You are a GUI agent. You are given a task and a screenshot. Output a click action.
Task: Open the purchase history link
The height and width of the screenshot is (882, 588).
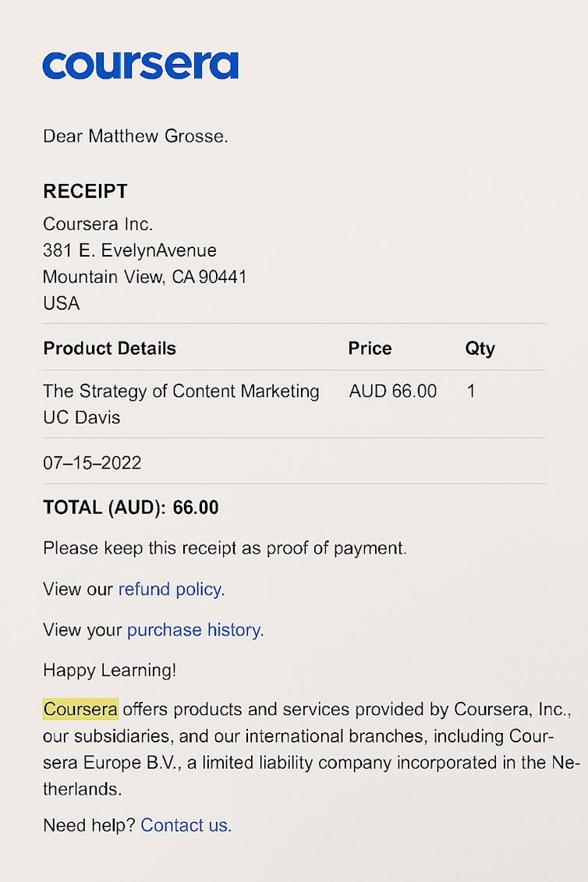[193, 630]
